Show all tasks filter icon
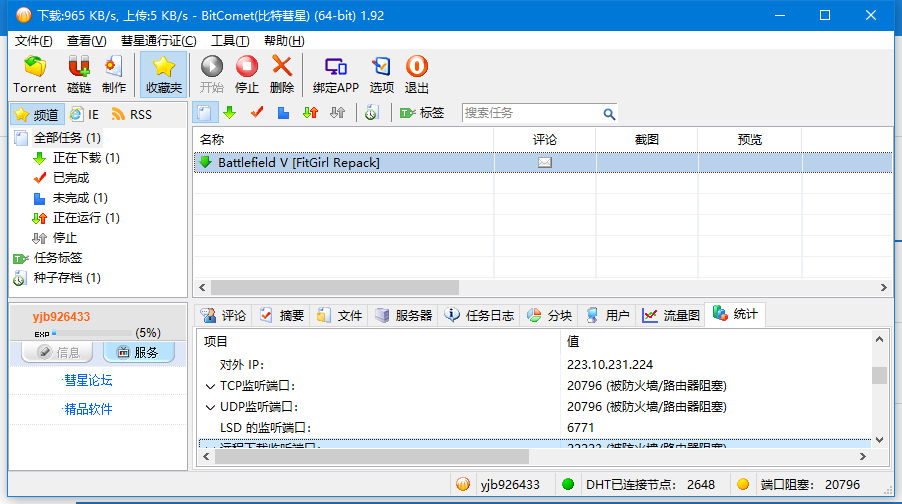This screenshot has height=504, width=902. pos(205,113)
